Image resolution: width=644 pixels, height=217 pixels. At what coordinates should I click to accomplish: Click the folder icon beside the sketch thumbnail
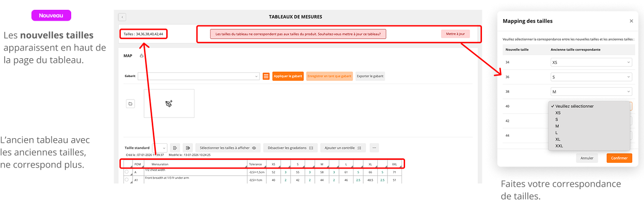pyautogui.click(x=131, y=104)
